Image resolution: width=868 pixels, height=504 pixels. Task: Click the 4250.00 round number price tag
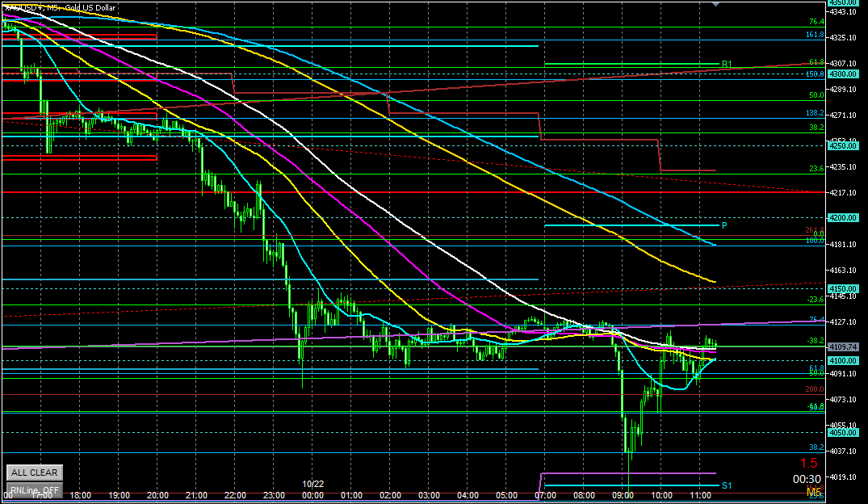click(842, 146)
